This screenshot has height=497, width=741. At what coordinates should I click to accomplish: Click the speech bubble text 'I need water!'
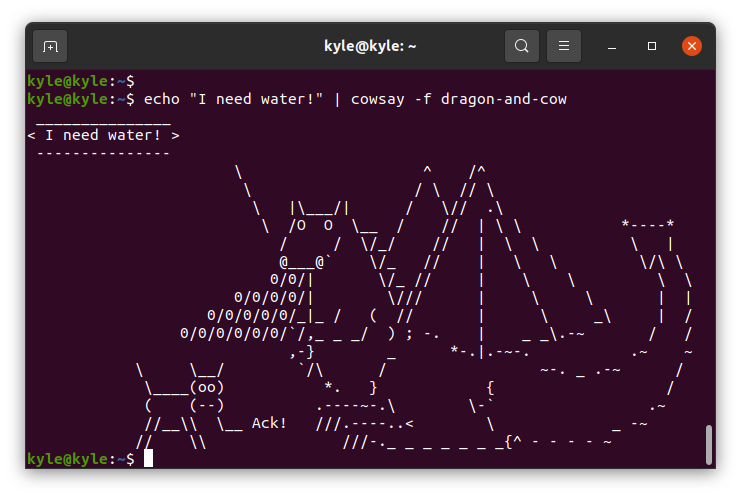(103, 135)
